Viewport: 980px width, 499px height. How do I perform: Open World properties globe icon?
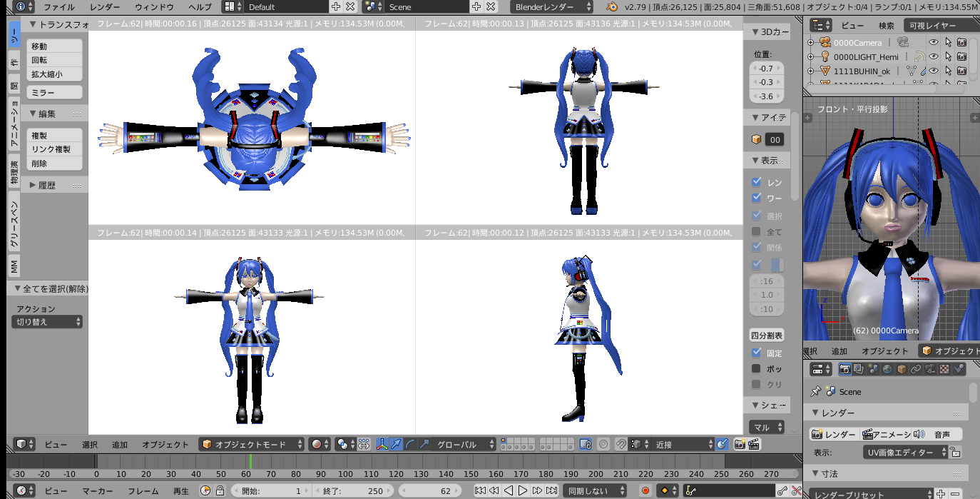click(x=887, y=369)
